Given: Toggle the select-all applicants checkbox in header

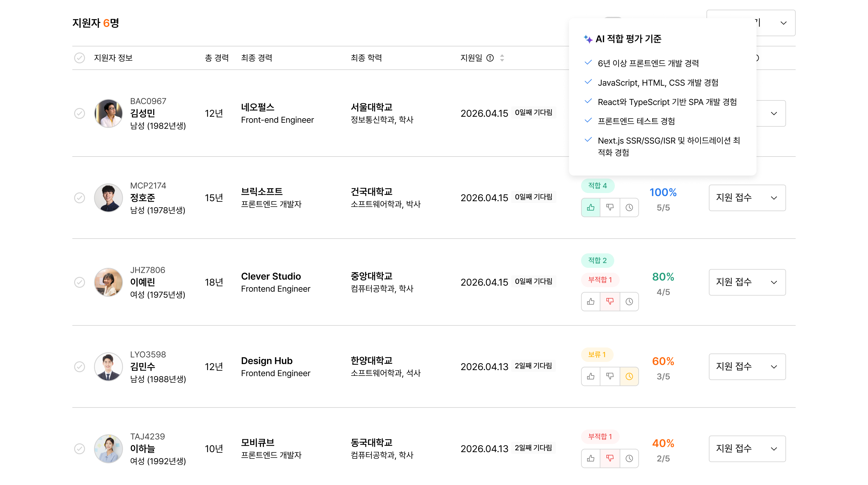Looking at the screenshot, I should 80,58.
